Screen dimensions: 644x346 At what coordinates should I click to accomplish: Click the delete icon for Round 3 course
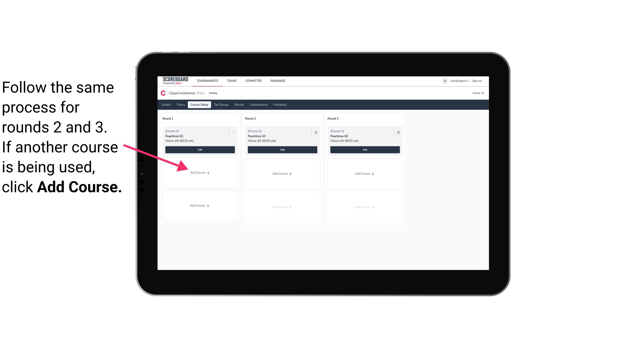click(397, 132)
